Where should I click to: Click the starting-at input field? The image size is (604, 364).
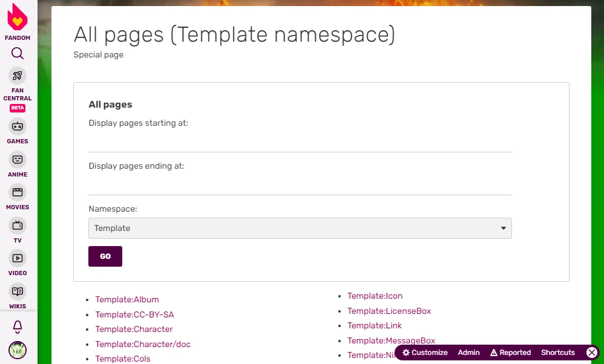300,141
